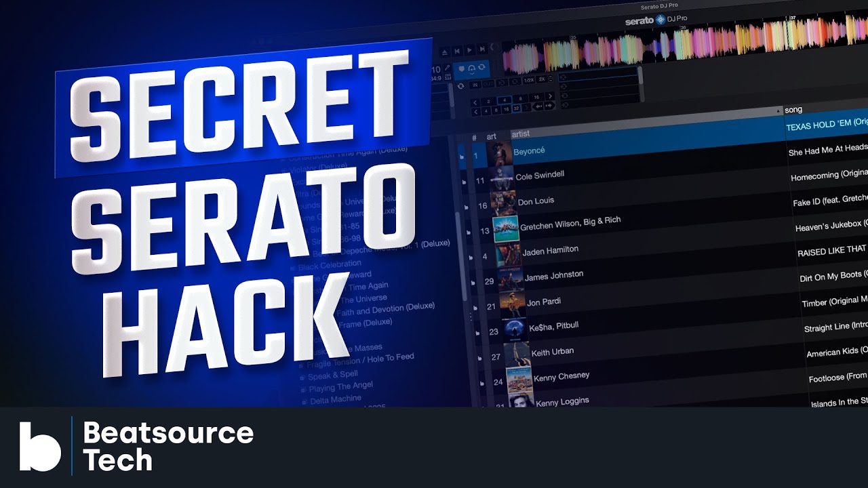Screen dimensions: 868x488
Task: Click bottom-row left arrow for smaller jump sizes
Action: click(x=476, y=112)
